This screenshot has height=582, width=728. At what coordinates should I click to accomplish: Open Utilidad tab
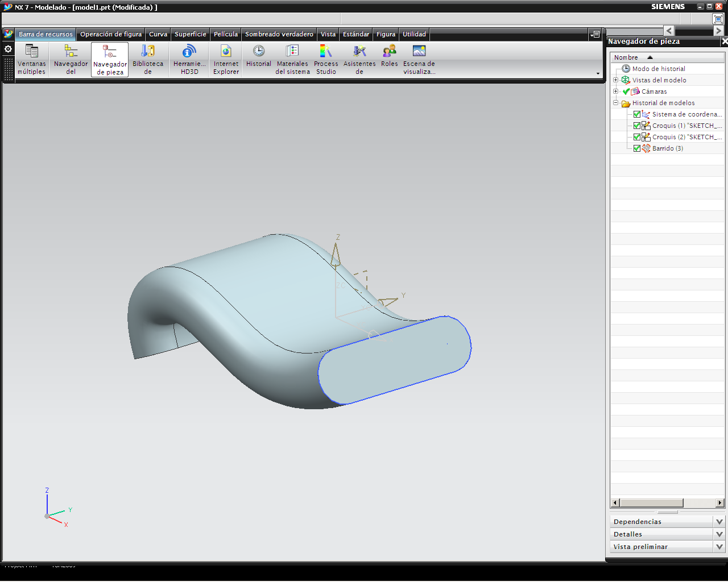(x=414, y=34)
